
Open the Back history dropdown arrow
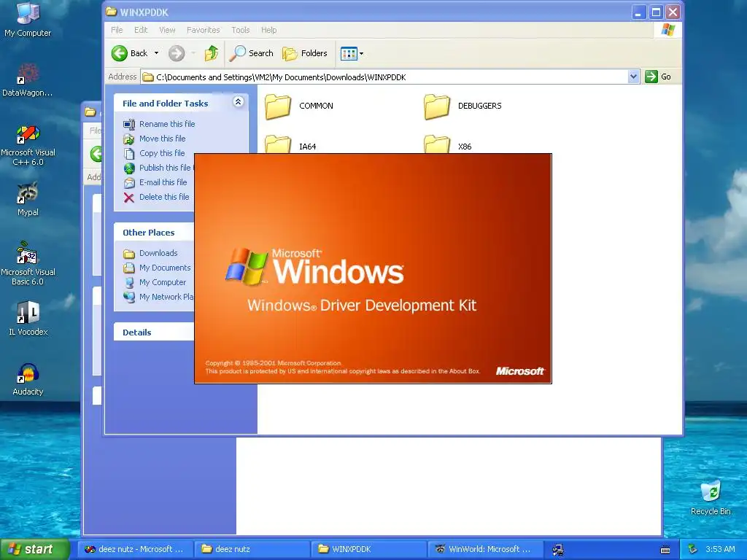[156, 53]
